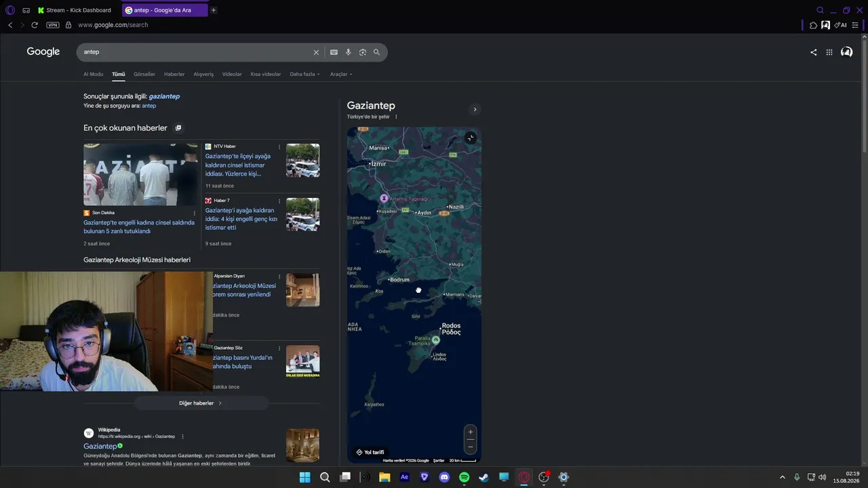Switch to AI Modu results

point(94,74)
